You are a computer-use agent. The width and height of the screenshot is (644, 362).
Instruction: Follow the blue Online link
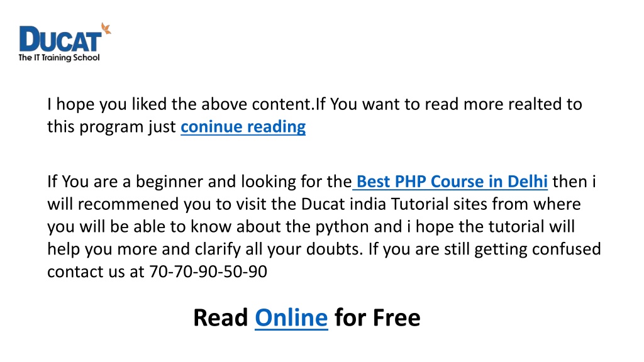[291, 317]
